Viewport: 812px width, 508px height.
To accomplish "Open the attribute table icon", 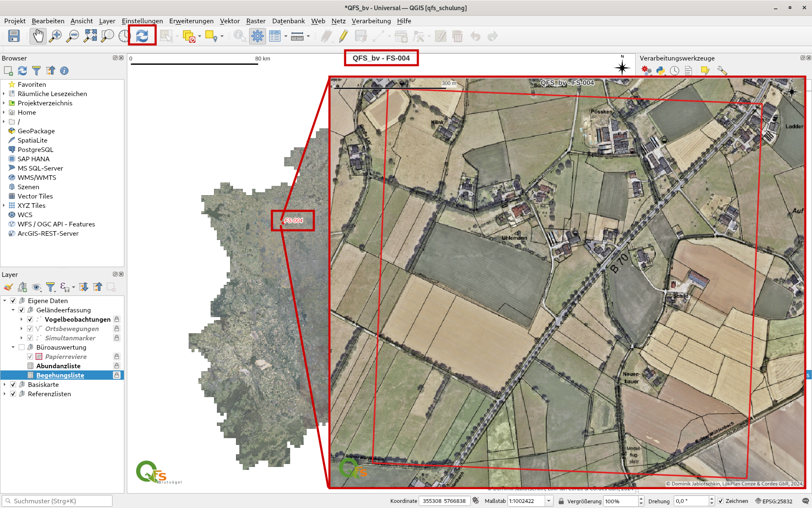I will [275, 36].
